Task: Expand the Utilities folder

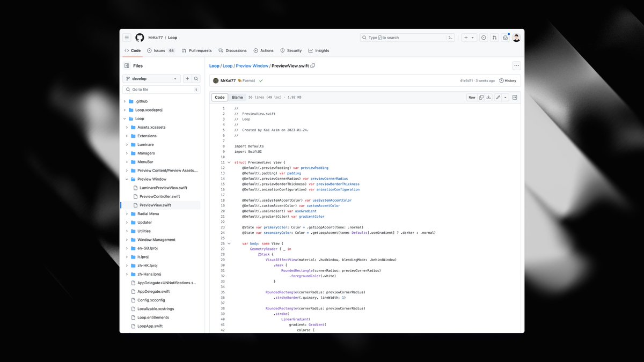Action: 127,231
